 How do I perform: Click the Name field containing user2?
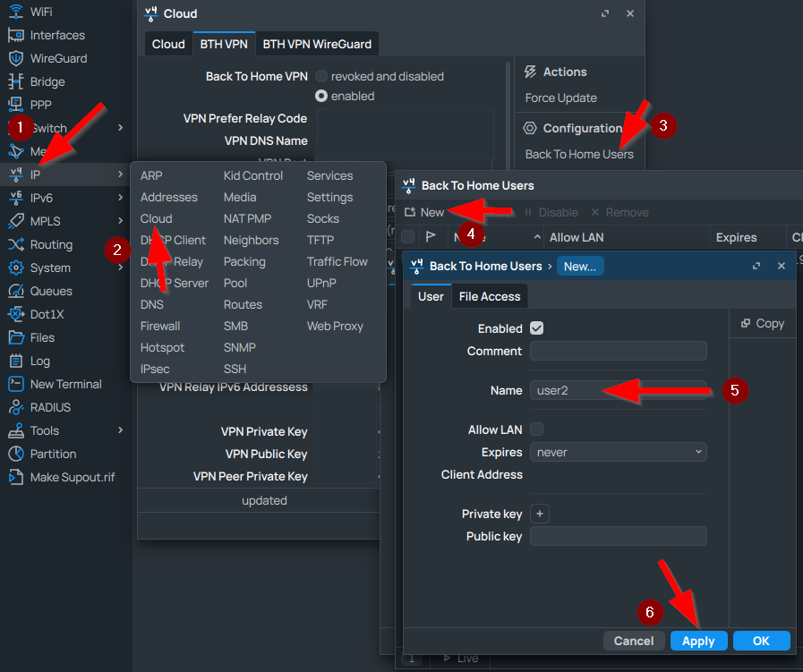(618, 390)
